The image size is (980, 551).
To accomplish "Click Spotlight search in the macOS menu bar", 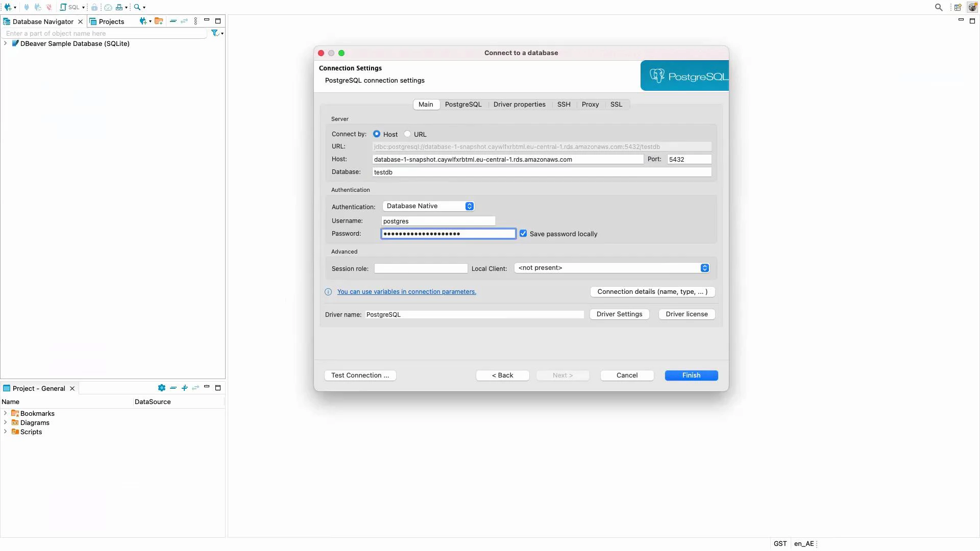I will (939, 7).
